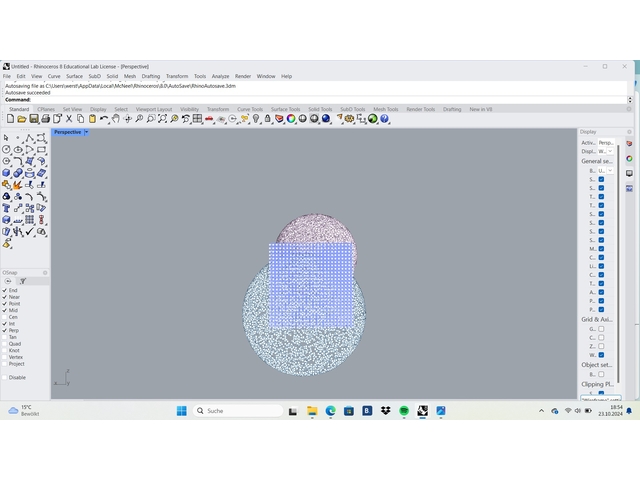640x480 pixels.
Task: Open the File menu
Action: coord(7,76)
